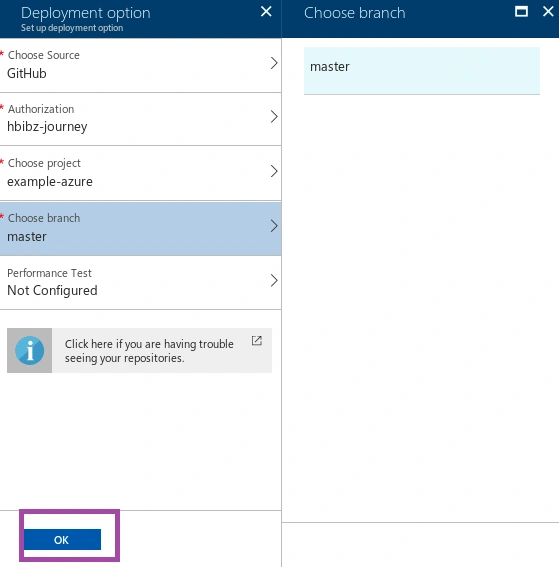Maximize the Choose branch blade
The width and height of the screenshot is (559, 567).
(521, 12)
